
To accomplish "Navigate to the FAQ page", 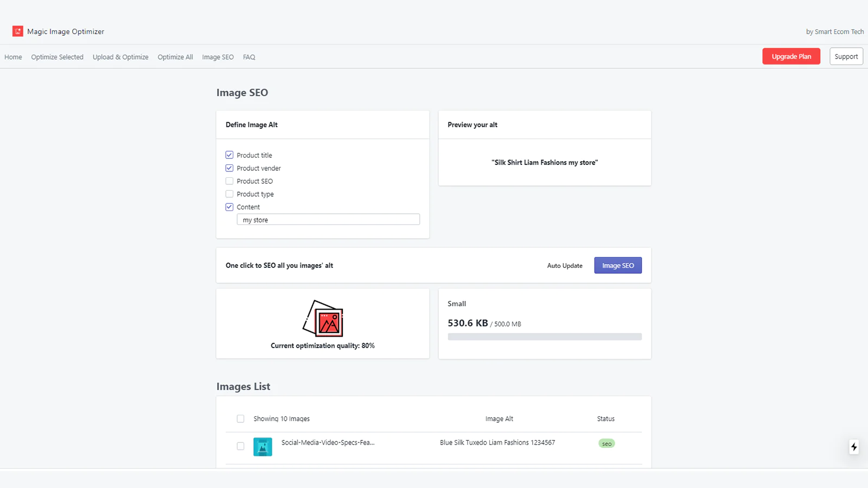I will pos(248,57).
